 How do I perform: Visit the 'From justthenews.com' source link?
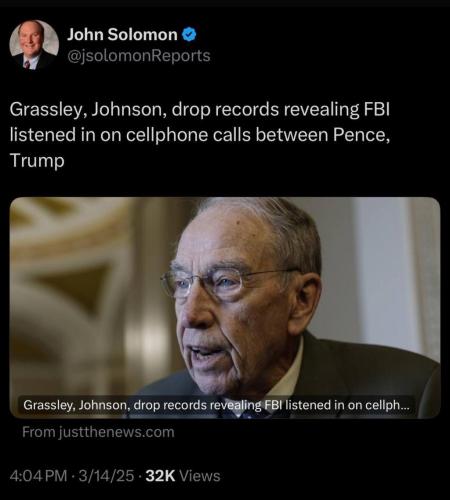(x=98, y=432)
